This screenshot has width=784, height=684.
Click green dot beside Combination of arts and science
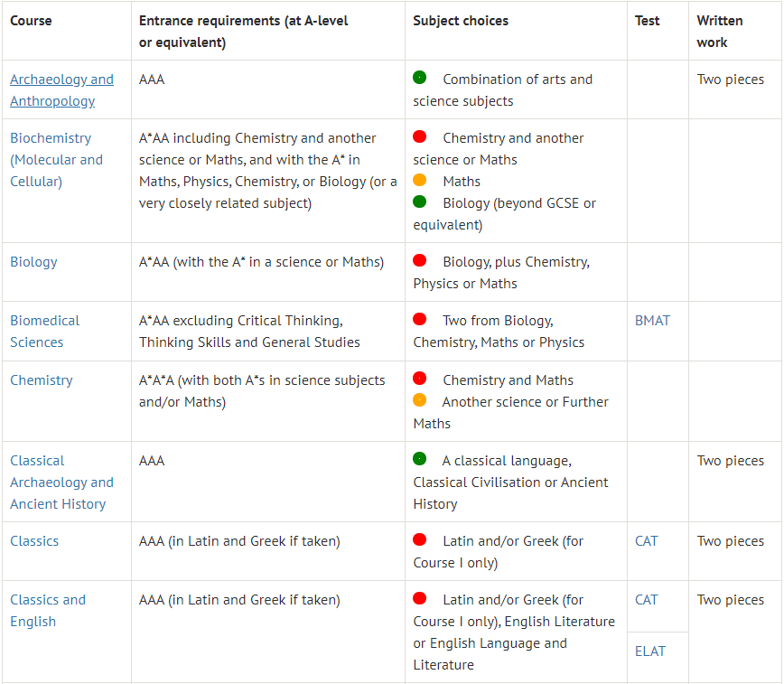(419, 78)
